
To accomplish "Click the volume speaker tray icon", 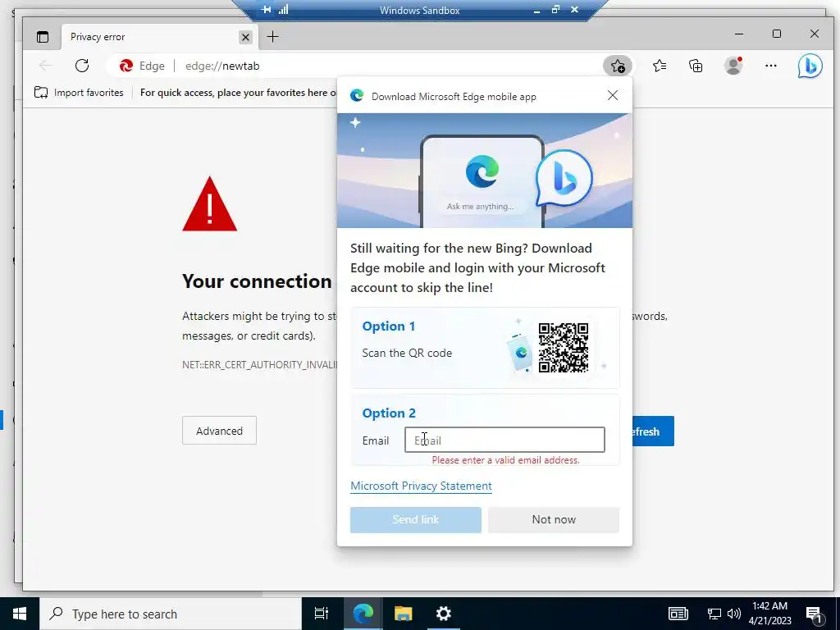I will point(734,614).
